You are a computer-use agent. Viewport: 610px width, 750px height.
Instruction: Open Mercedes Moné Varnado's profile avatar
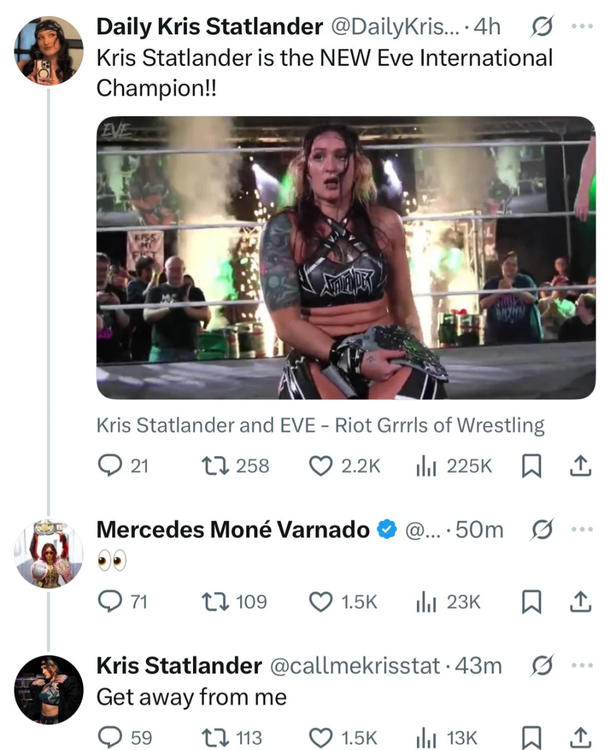[49, 553]
